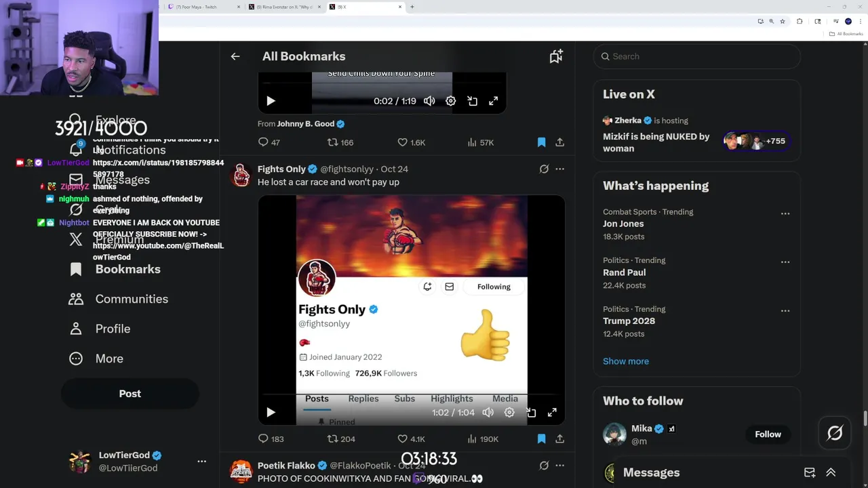Bookmark this page with the star icon
Screen dimensions: 868x488
[x=783, y=22]
